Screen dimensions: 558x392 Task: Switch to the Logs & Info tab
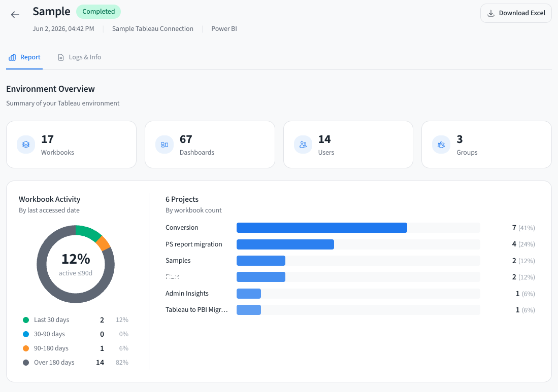(x=79, y=57)
